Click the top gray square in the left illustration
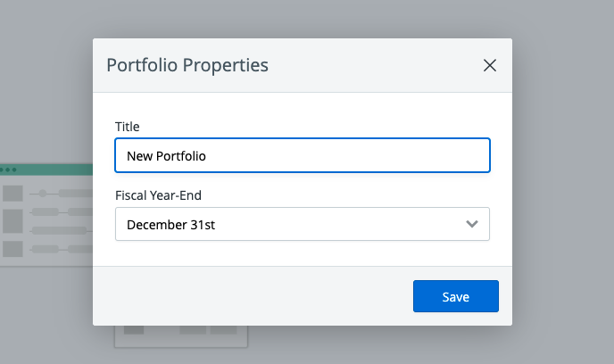This screenshot has width=614, height=364. coord(12,193)
